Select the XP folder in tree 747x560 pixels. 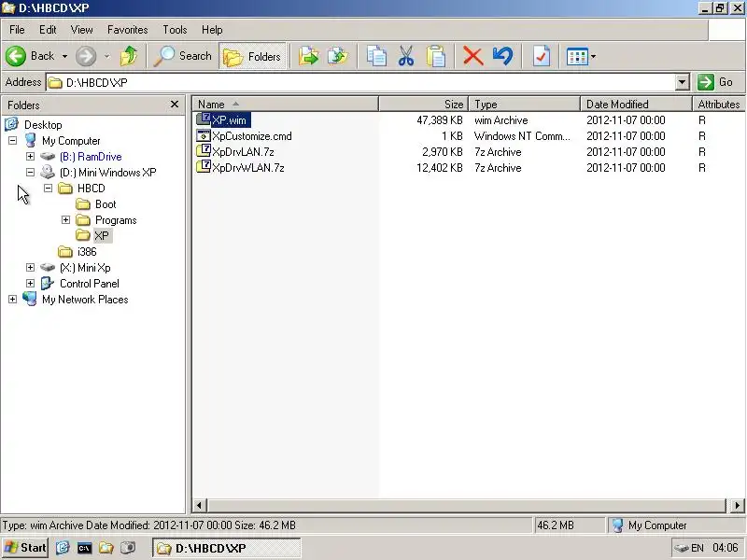[102, 236]
